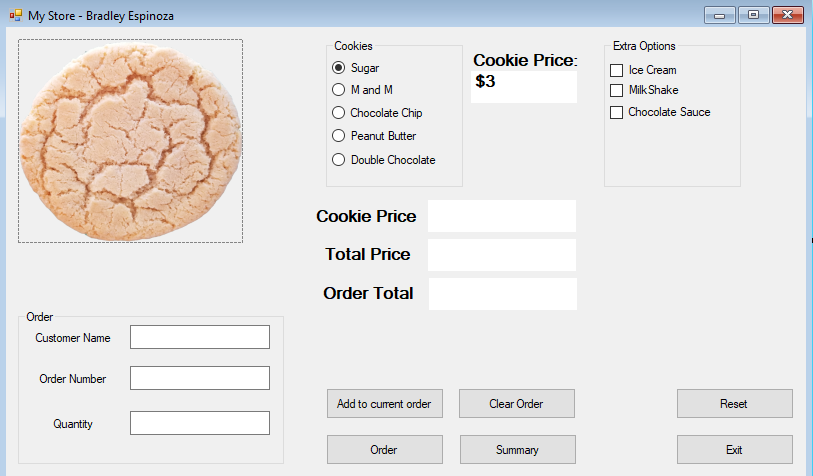Focus the Customer Name text field

click(x=200, y=337)
